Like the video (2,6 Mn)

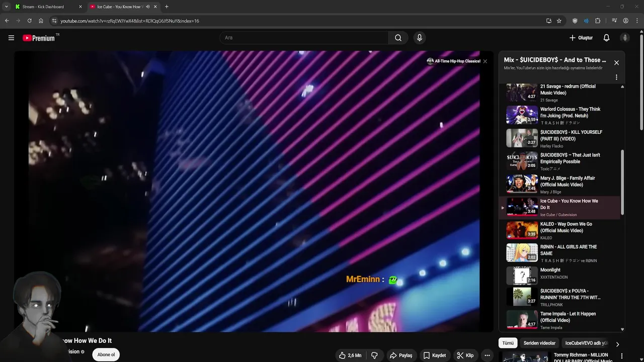pyautogui.click(x=350, y=355)
